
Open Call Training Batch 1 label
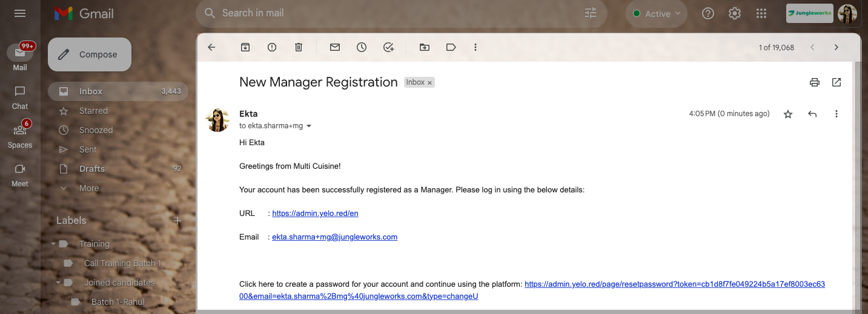pos(122,263)
